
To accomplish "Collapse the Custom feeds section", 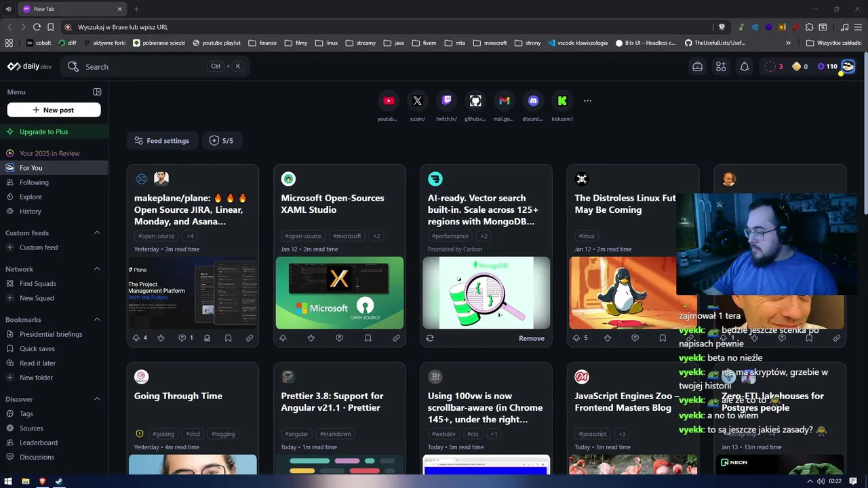I will tap(97, 232).
